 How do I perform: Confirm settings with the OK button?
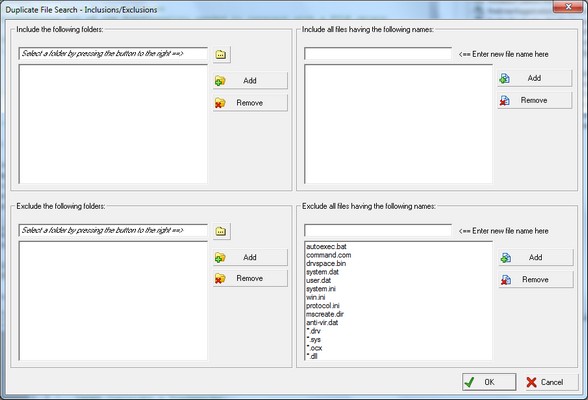(x=489, y=382)
